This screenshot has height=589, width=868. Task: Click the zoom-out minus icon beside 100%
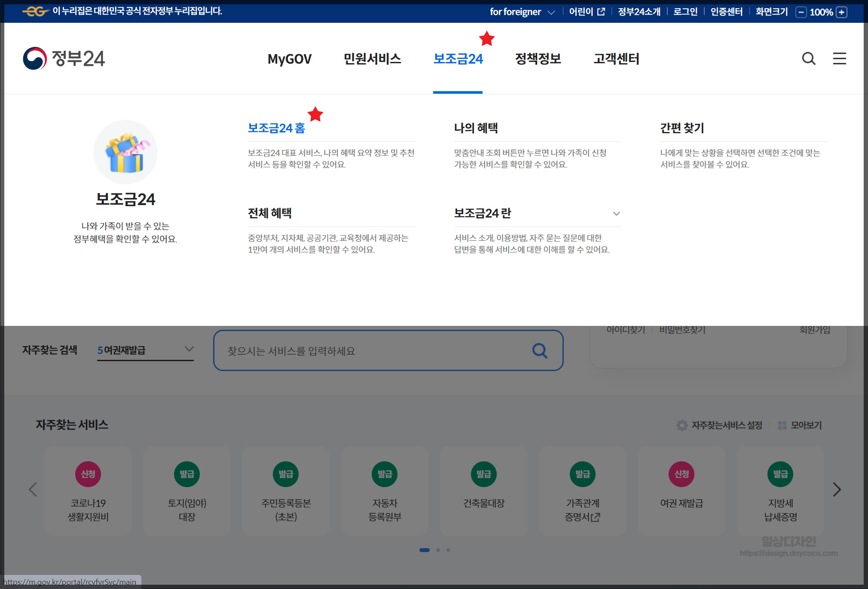(x=801, y=12)
